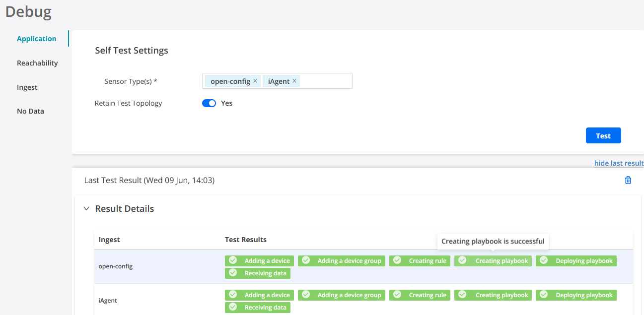The height and width of the screenshot is (315, 644).
Task: Open the Sensor Type(s) selection field
Action: [x=325, y=81]
